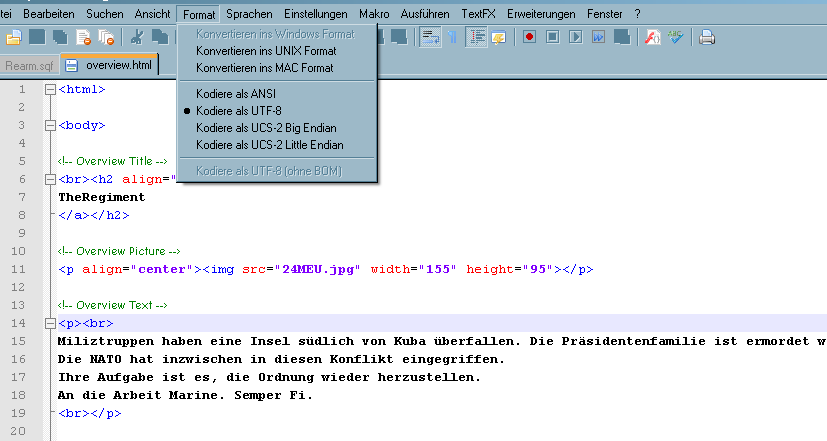Click the line starting Miliztruppen haben eine Insel

point(442,341)
